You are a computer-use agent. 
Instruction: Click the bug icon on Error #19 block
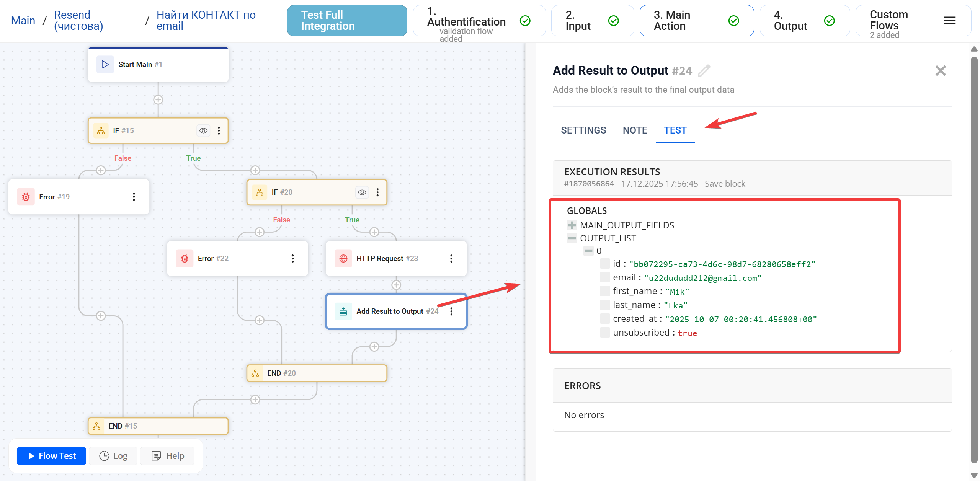point(26,197)
